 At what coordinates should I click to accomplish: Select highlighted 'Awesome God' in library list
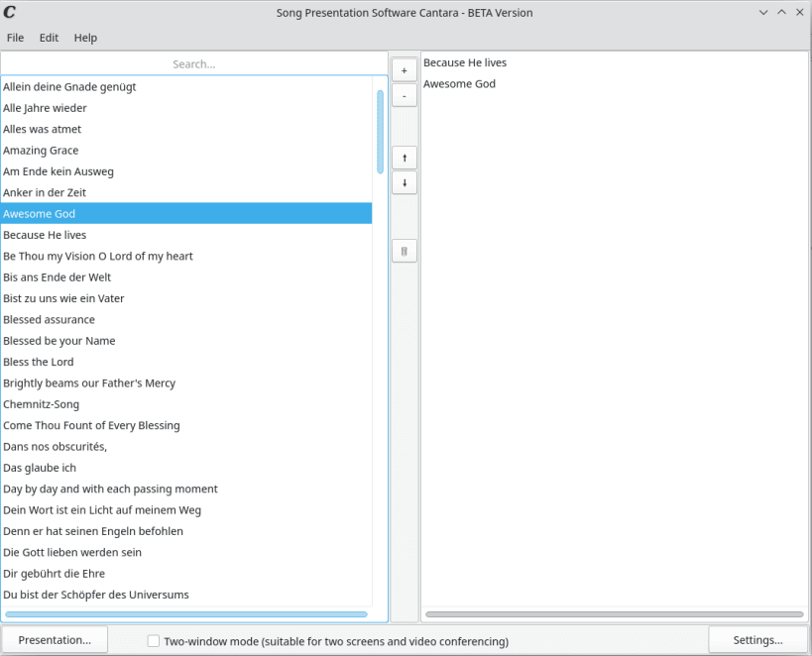(186, 214)
